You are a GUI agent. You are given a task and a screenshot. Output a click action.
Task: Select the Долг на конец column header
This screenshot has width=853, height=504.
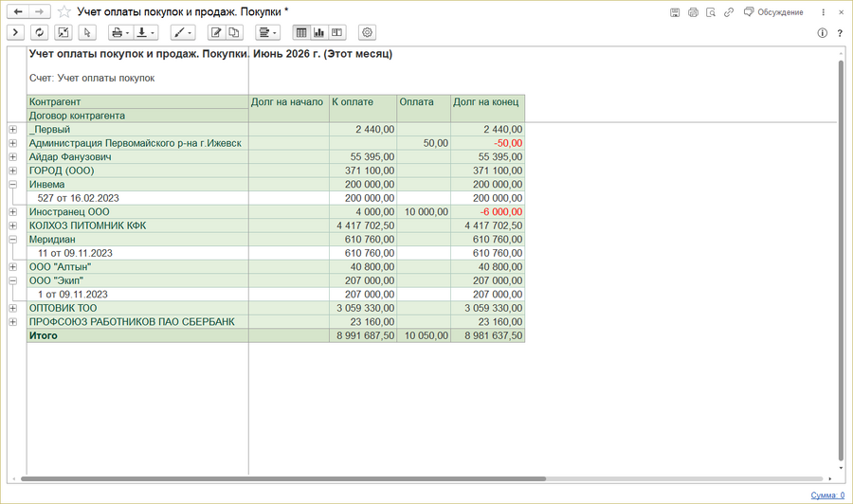click(488, 108)
